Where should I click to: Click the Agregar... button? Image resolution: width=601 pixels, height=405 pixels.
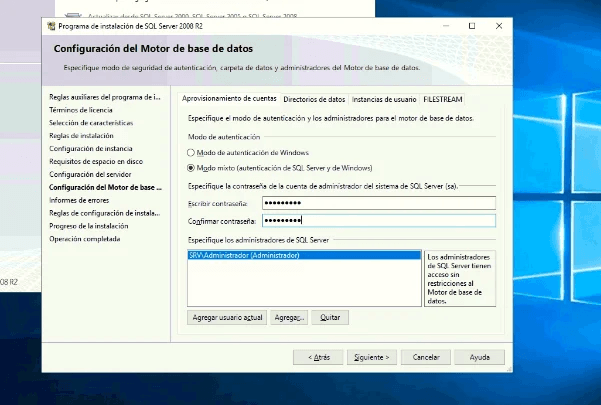[288, 317]
